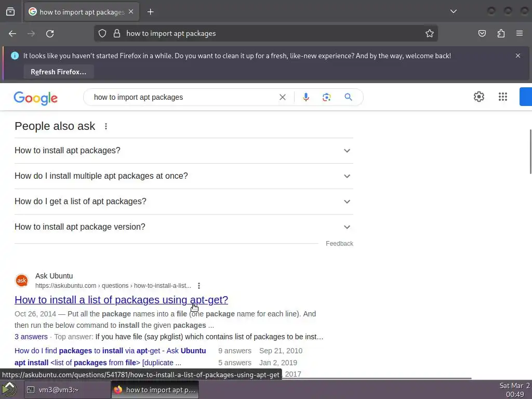Close the 'how to import apt packages' tab
Screen dimensions: 532x399
(x=131, y=12)
